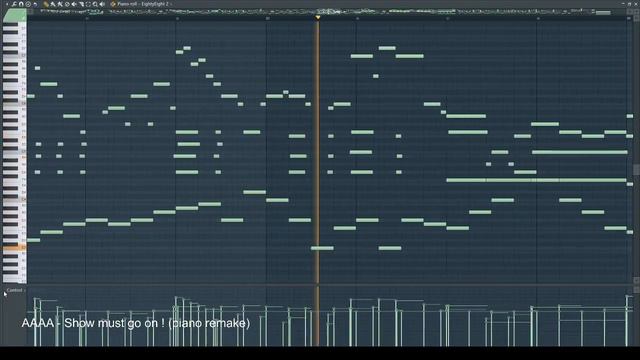
Task: Open the Control event lane selector
Action: 15,290
